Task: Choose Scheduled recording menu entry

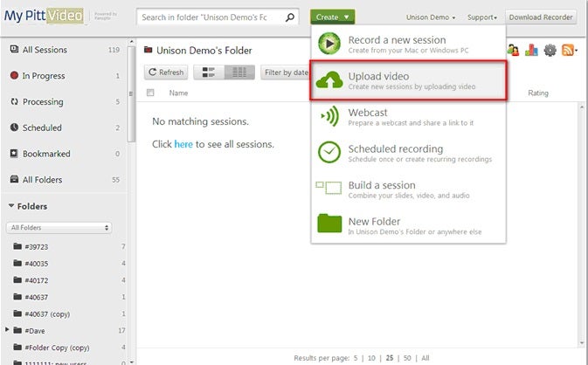Action: click(408, 153)
